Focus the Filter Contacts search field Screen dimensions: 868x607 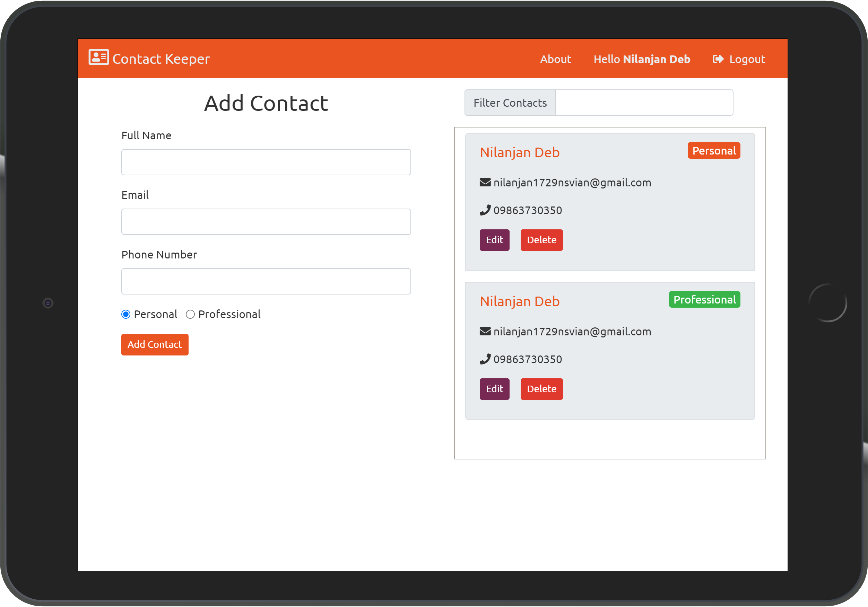coord(644,103)
